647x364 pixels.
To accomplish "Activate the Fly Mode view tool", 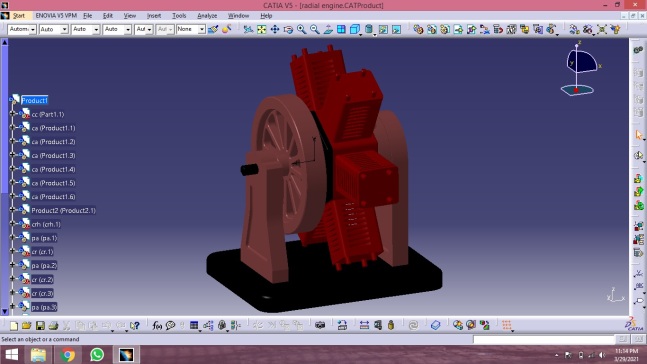I will 248,29.
